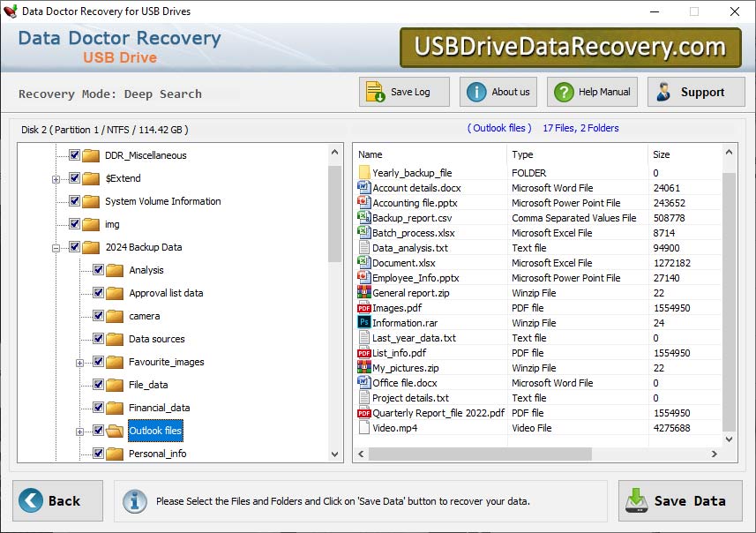Click the Save Log button
The image size is (756, 533).
tap(403, 92)
